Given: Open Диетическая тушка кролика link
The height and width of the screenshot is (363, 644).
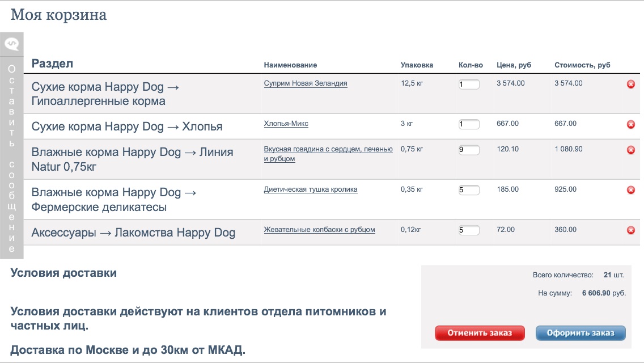Looking at the screenshot, I should pos(311,189).
